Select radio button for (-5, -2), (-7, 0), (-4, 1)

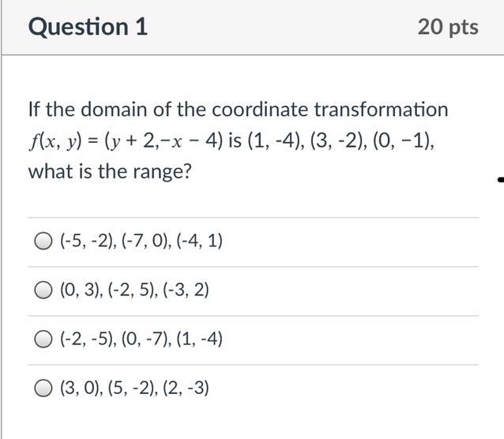click(x=43, y=241)
